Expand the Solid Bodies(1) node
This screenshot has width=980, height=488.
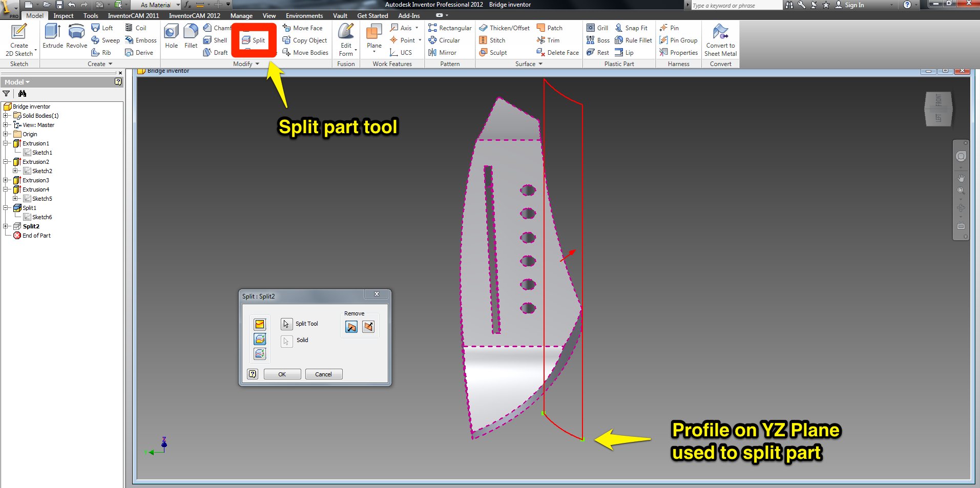pos(6,116)
